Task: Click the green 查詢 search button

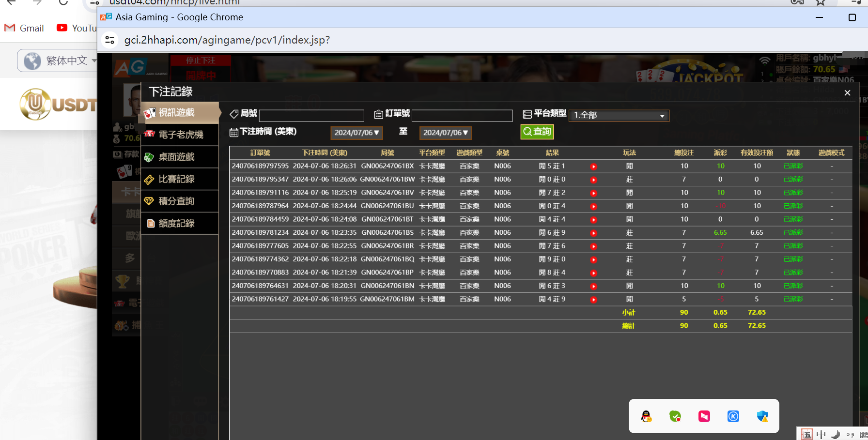Action: pyautogui.click(x=537, y=132)
